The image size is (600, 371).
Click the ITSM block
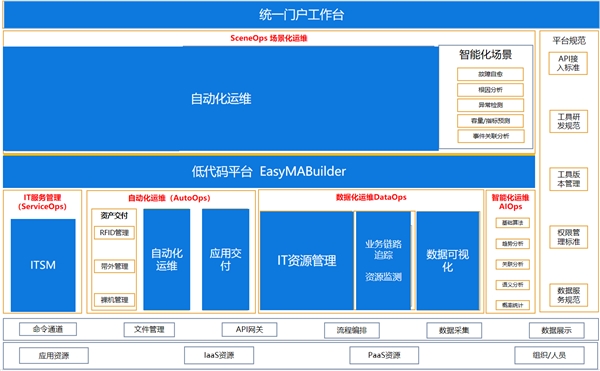point(43,265)
